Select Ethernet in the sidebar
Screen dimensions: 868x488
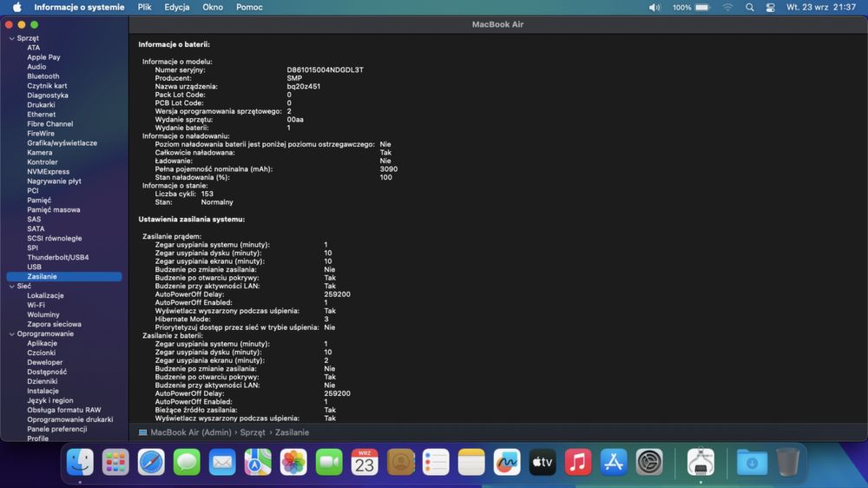tap(42, 114)
